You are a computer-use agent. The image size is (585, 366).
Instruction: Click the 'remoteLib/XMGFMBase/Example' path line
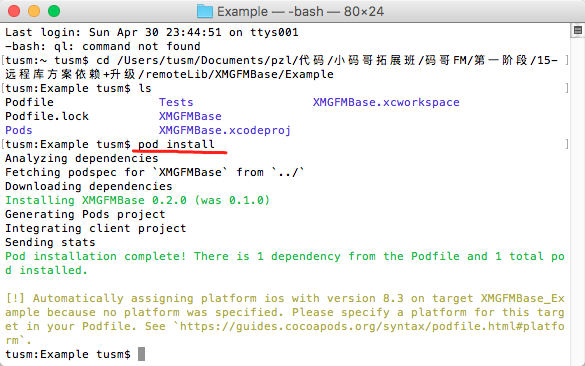(x=169, y=74)
